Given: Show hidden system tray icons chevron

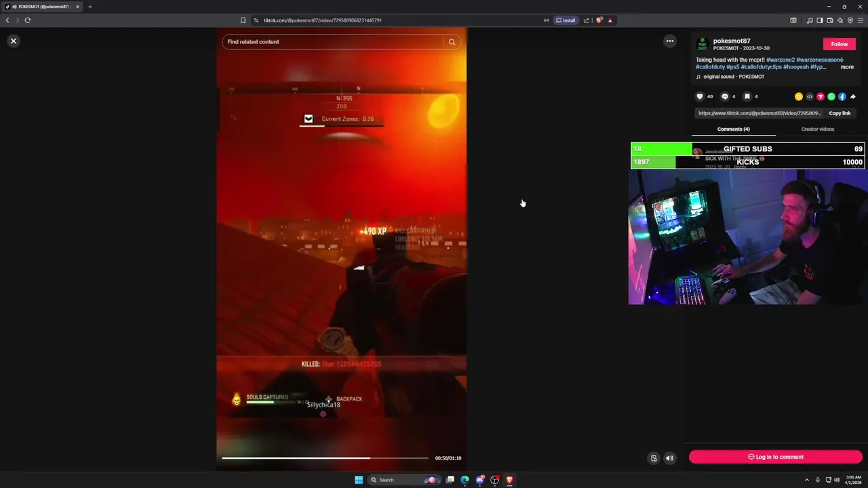Looking at the screenshot, I should (808, 480).
